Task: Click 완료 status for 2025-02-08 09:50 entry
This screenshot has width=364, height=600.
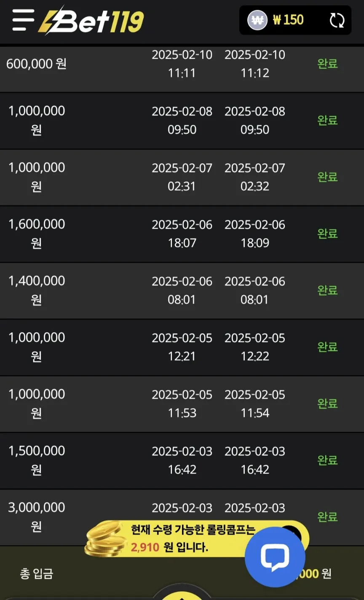Action: pyautogui.click(x=328, y=120)
